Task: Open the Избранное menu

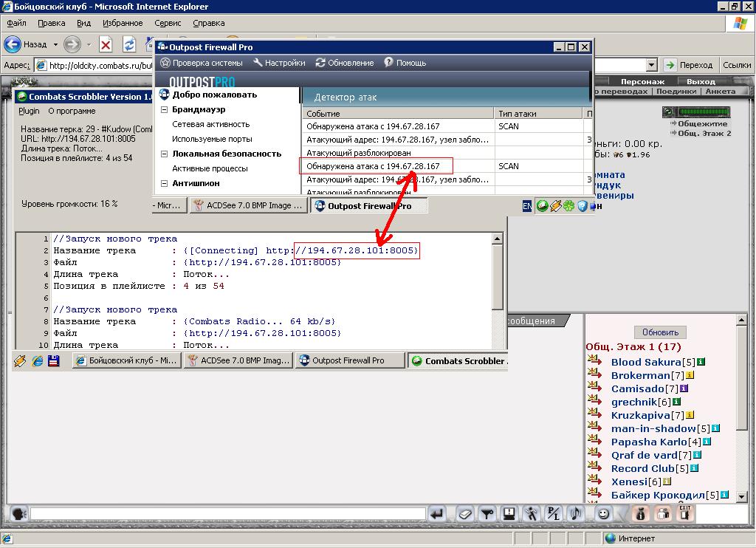Action: 123,23
